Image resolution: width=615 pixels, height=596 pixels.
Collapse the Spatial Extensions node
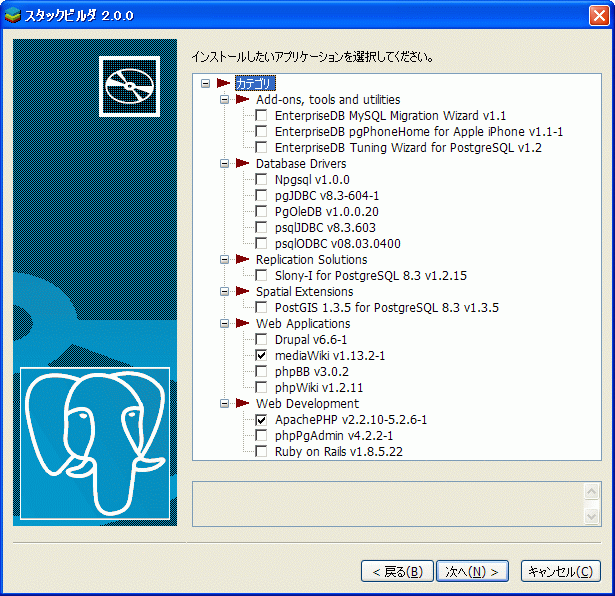(x=224, y=291)
